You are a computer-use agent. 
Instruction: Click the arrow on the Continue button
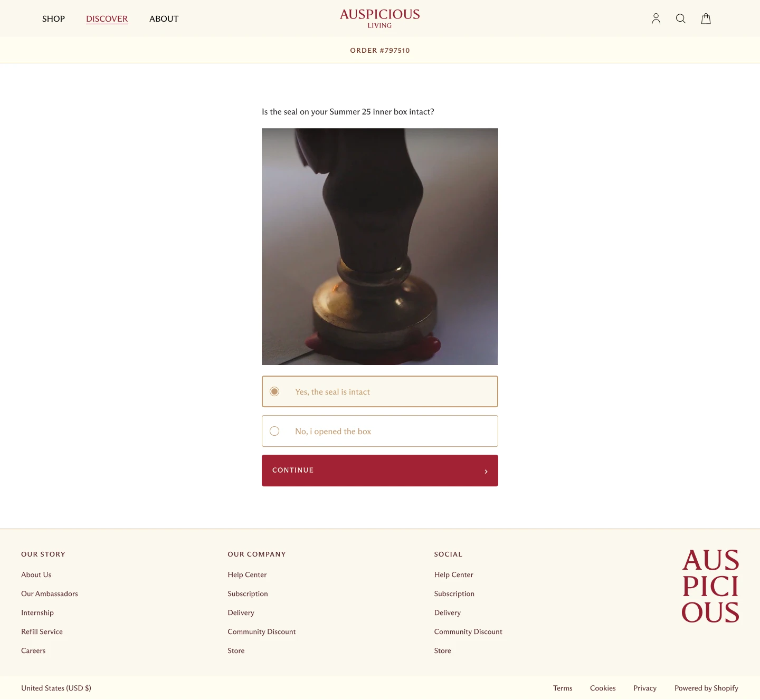pyautogui.click(x=486, y=471)
